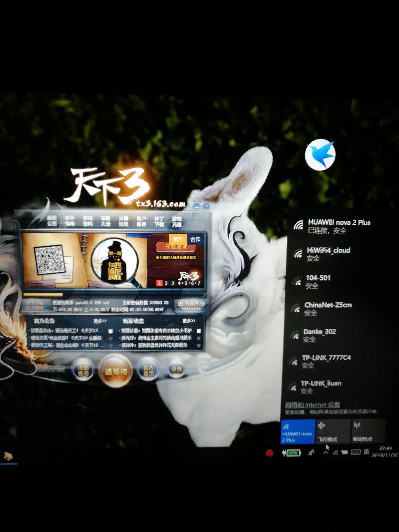This screenshot has width=399, height=532.
Task: Open the 觉醒珍兽 news entry in 玩家动态
Action: 156,331
